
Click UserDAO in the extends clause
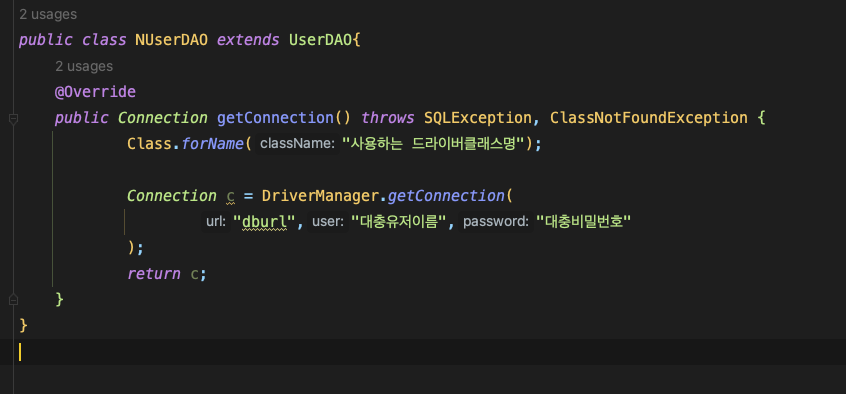(x=320, y=40)
